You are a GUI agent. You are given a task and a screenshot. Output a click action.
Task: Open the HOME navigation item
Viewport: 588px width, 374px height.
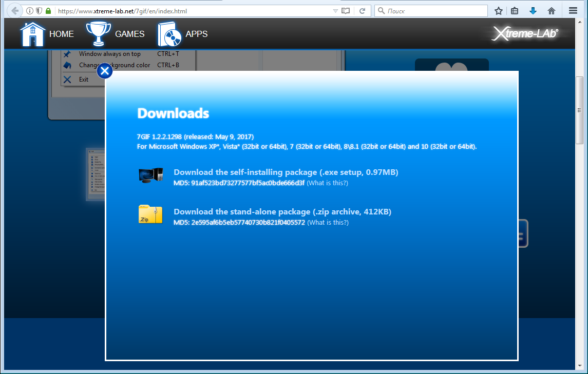pyautogui.click(x=62, y=34)
